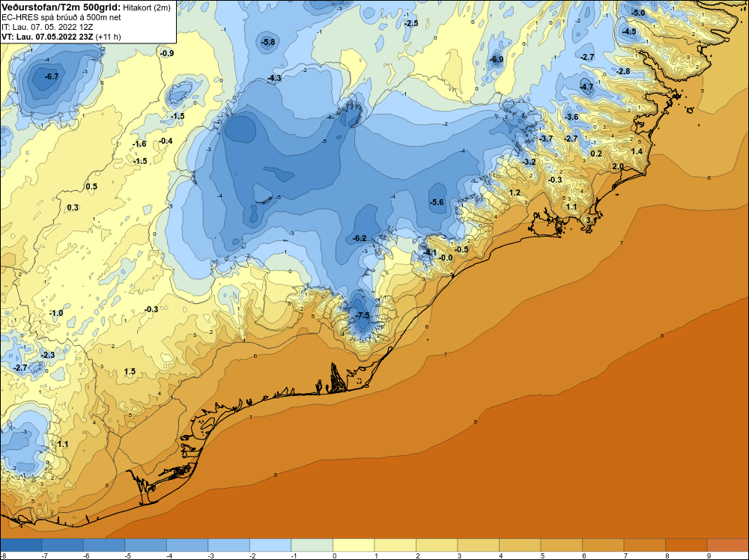Viewport: 749px width, 560px height.
Task: Pick the legend swatch between -5 and -4
Action: (x=146, y=545)
